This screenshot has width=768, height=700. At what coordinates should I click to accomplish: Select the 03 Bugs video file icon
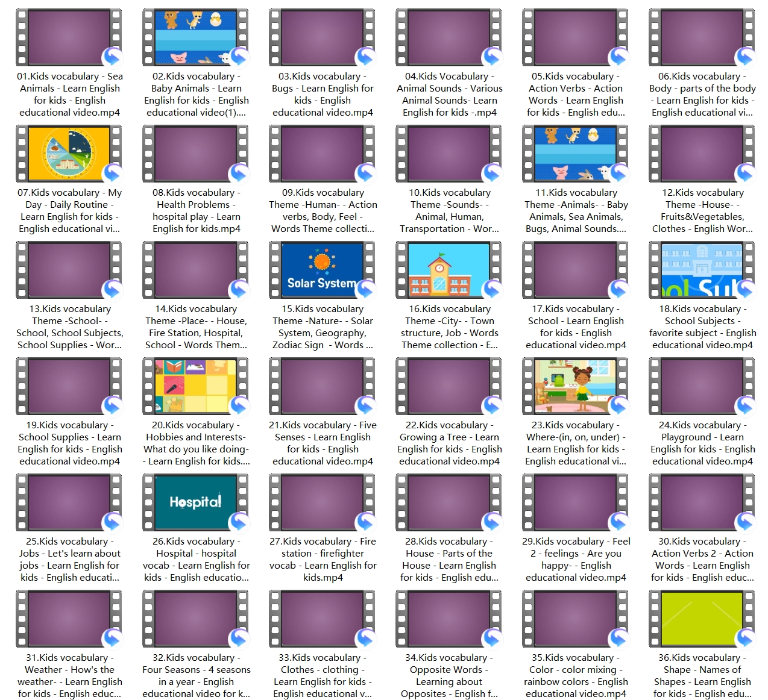point(322,37)
